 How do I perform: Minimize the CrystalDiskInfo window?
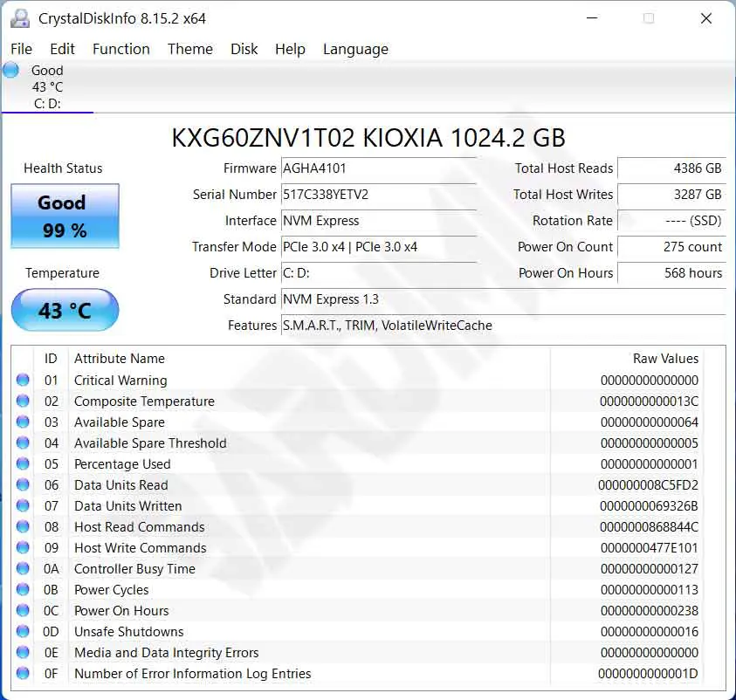point(592,18)
